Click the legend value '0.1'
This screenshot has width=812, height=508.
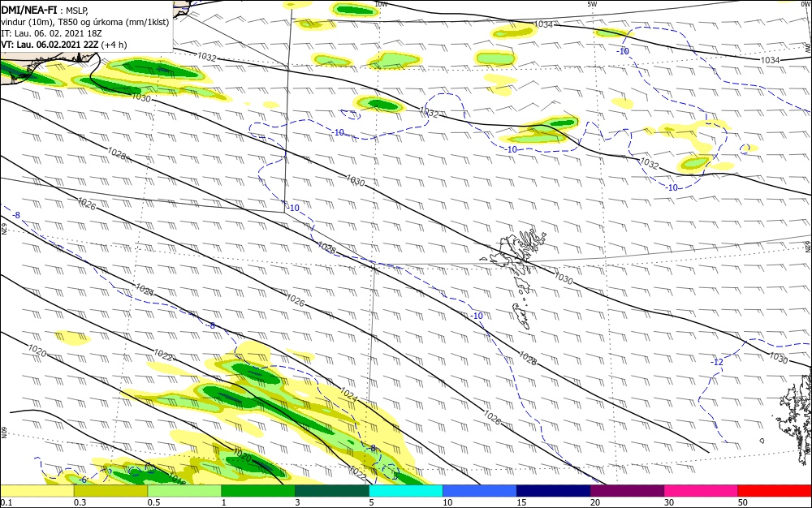pyautogui.click(x=6, y=502)
